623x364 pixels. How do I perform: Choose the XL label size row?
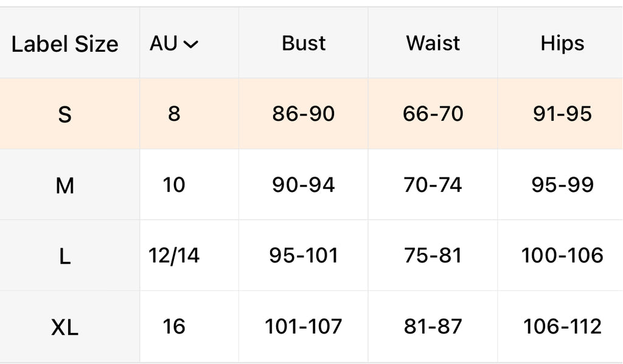(64, 328)
